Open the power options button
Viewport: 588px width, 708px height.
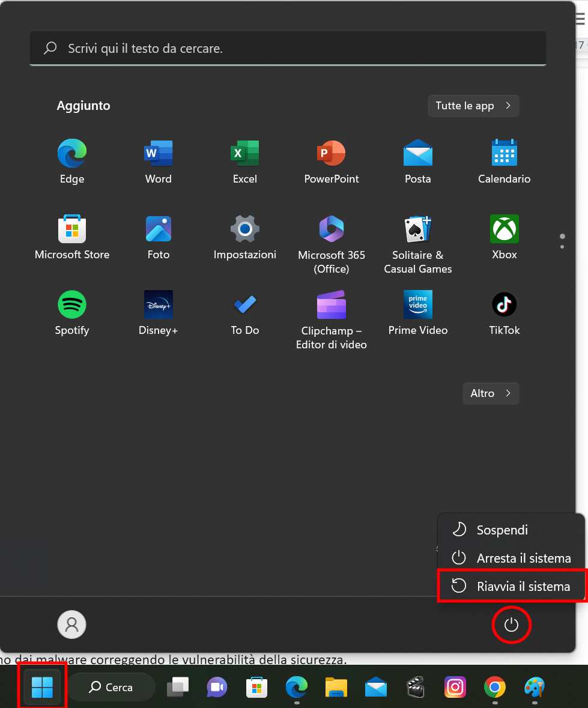[511, 625]
